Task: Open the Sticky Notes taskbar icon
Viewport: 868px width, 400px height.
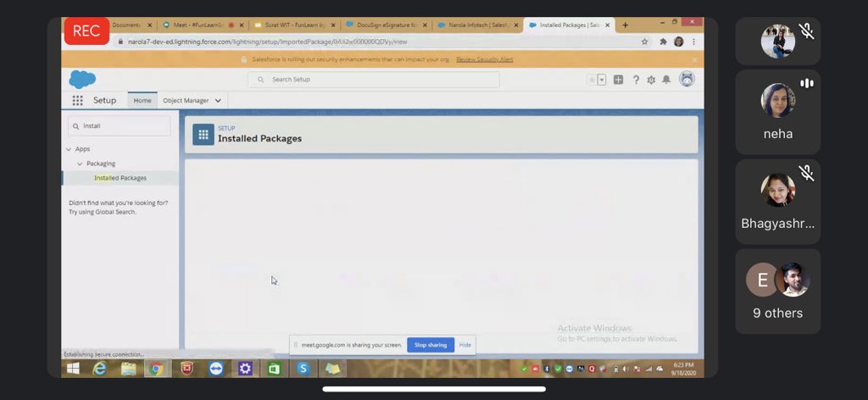Action: pyautogui.click(x=332, y=369)
